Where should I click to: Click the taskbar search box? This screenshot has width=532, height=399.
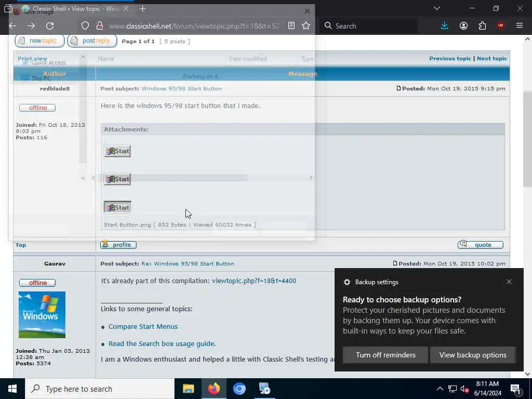coord(100,389)
